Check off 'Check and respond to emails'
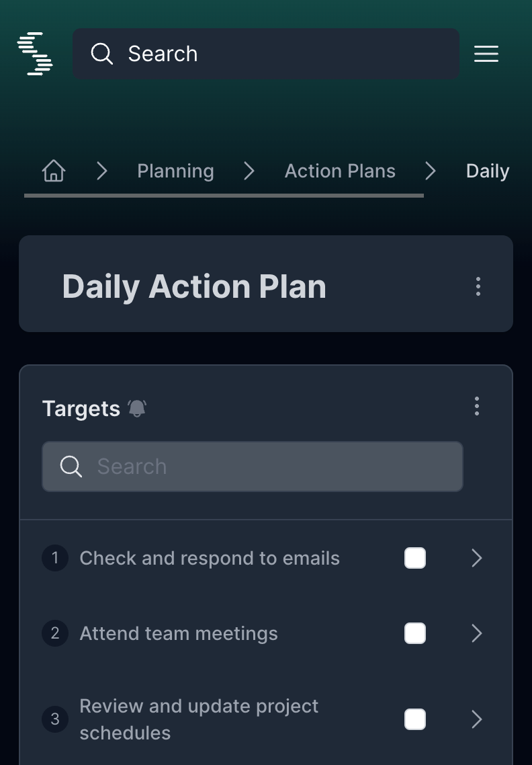The image size is (532, 765). point(415,558)
